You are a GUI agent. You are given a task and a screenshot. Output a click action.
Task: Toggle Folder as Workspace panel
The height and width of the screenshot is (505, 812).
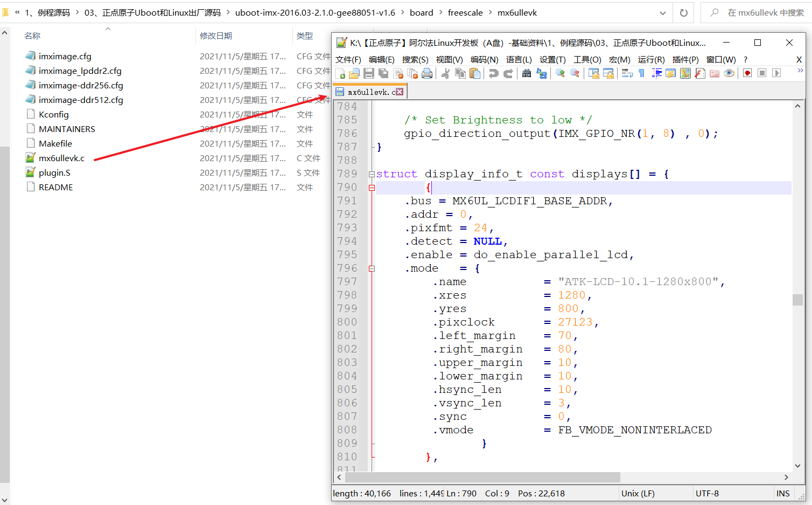[714, 73]
